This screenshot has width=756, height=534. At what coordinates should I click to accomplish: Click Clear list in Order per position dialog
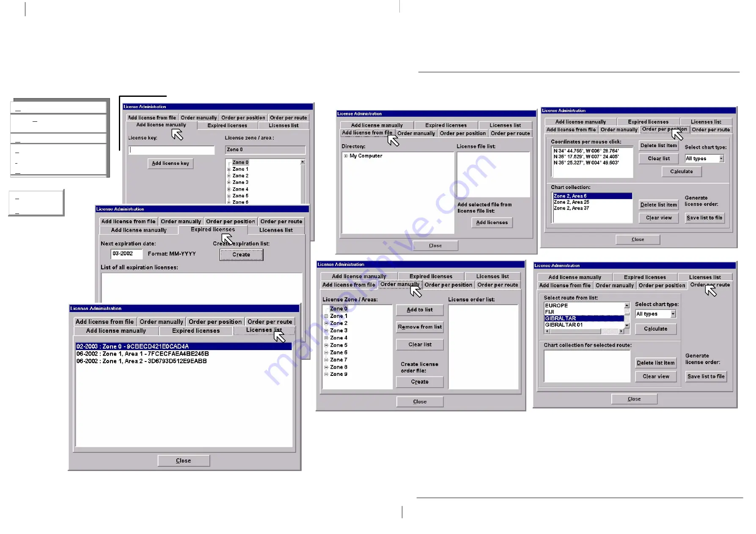click(658, 159)
